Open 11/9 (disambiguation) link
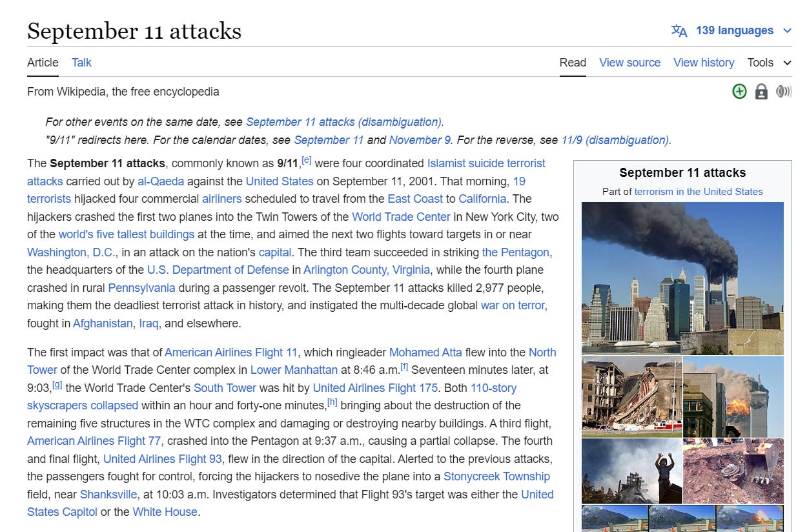The width and height of the screenshot is (807, 532). (x=615, y=140)
